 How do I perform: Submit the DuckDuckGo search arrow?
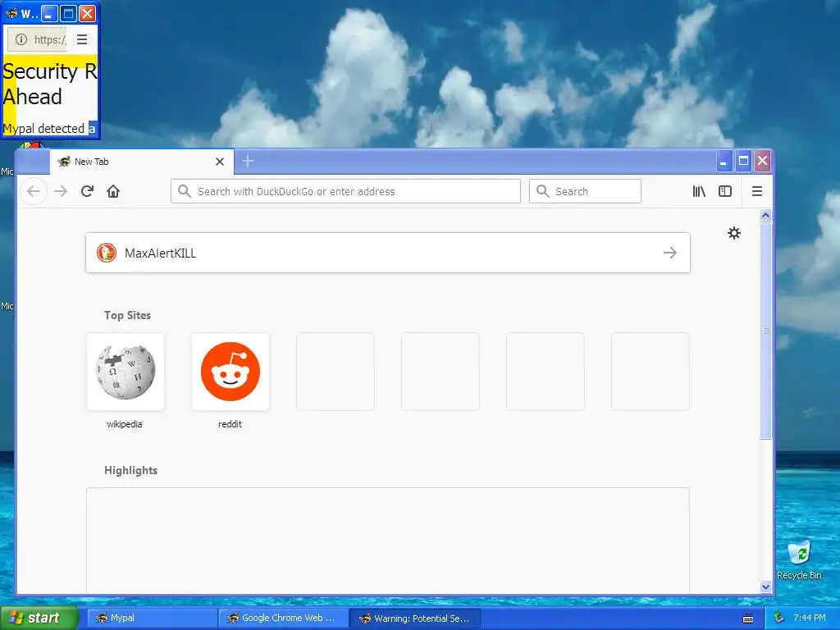pos(670,253)
